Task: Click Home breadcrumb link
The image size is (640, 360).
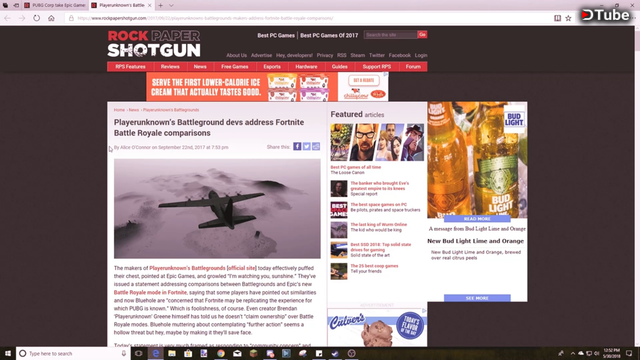Action: pyautogui.click(x=119, y=110)
